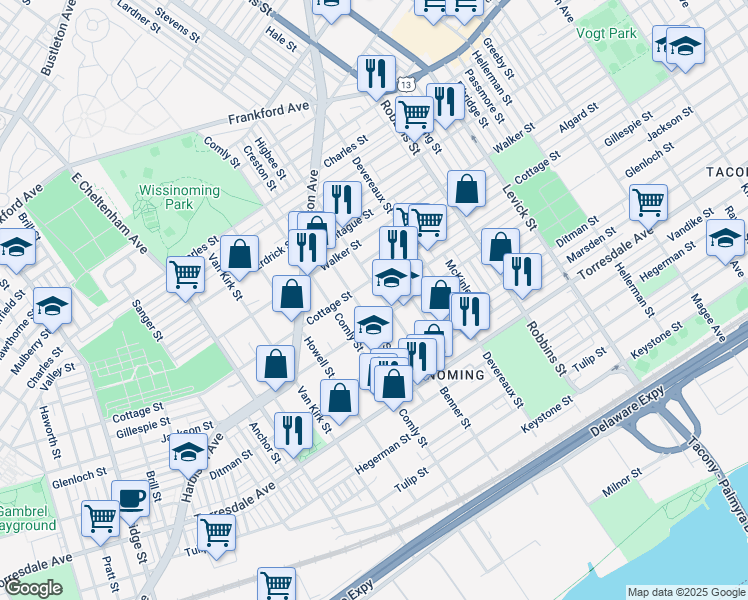Open grocery cart marker at bottom map edge
The width and height of the screenshot is (748, 600).
click(276, 583)
